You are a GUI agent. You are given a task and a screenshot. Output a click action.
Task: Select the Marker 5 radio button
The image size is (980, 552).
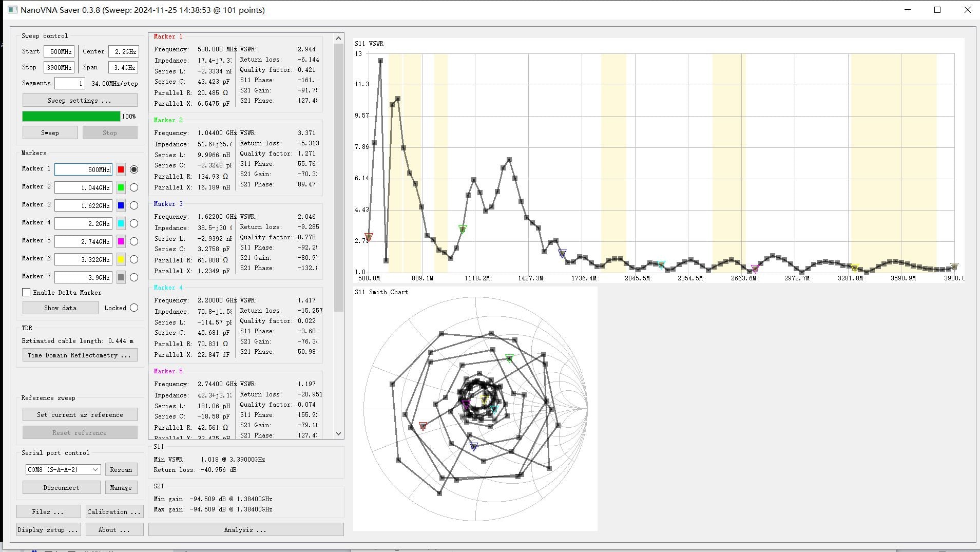click(x=134, y=241)
